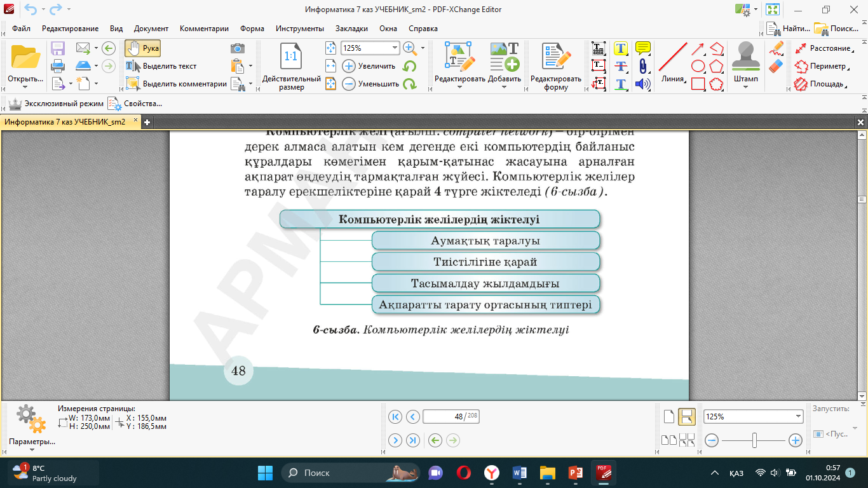Click the rotate icon next to Увеличить
Viewport: 868px width, 488px height.
[x=410, y=66]
